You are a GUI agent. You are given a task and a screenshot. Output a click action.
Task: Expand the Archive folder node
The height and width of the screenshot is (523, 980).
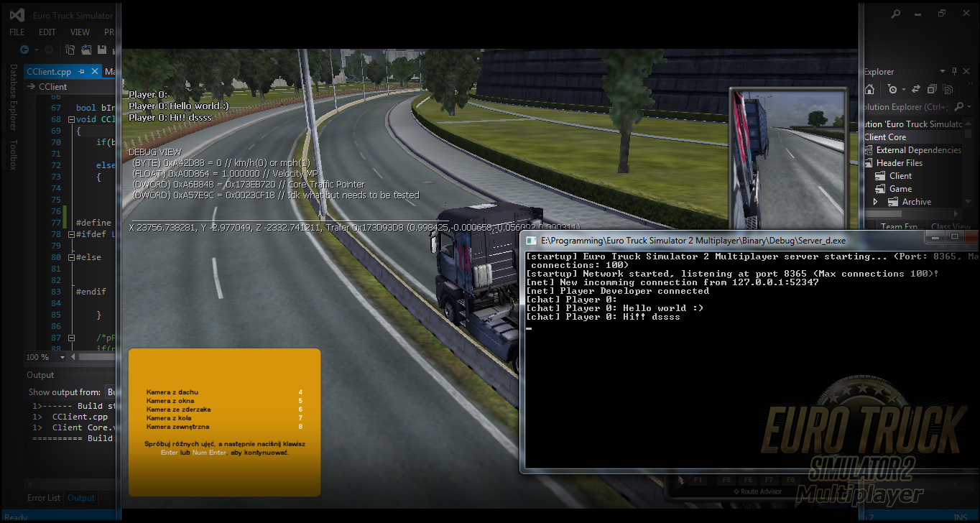(x=876, y=202)
